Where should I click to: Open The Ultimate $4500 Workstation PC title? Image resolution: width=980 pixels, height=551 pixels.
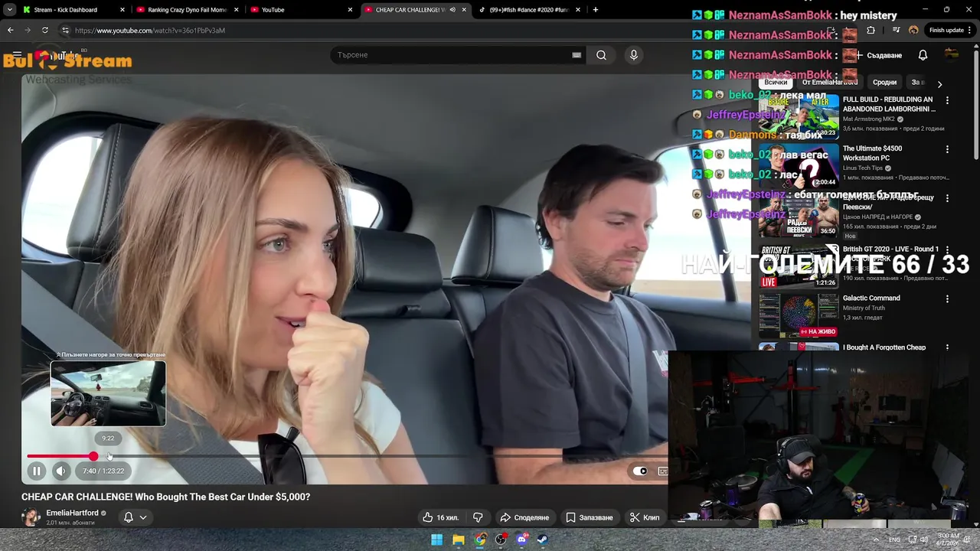pyautogui.click(x=872, y=153)
